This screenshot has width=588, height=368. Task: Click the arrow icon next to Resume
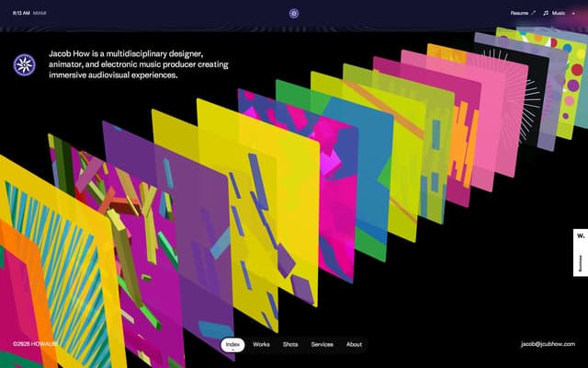533,13
